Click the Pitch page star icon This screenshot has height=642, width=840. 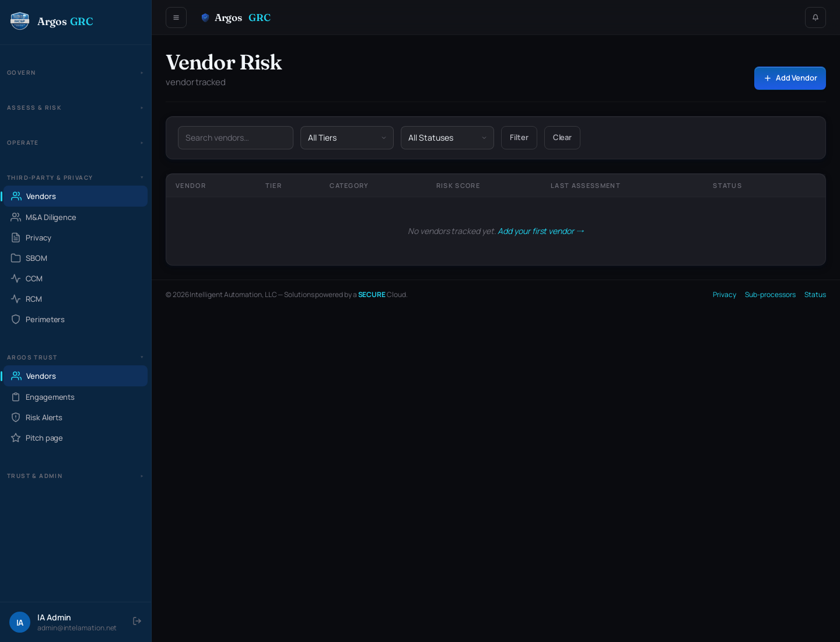(16, 438)
